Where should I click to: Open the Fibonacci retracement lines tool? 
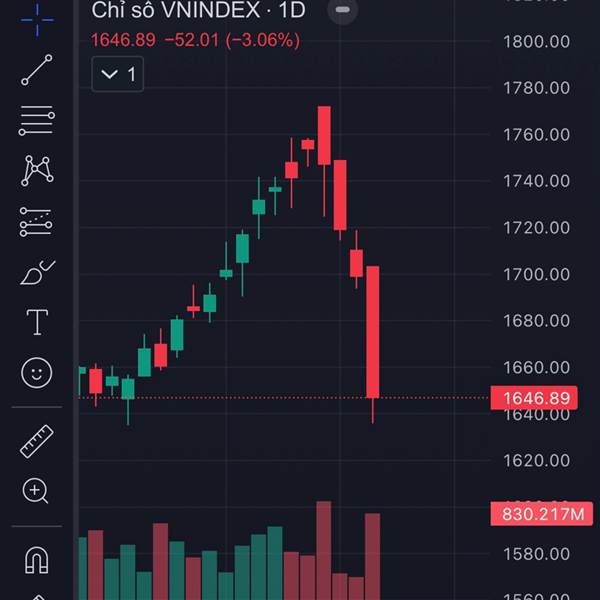tap(37, 121)
